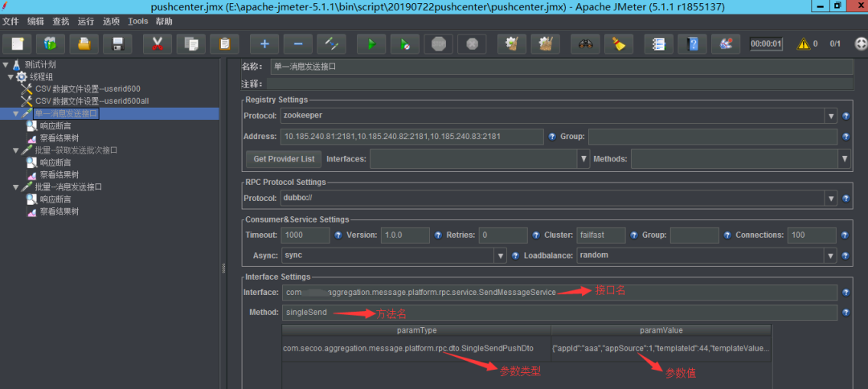Click the Clear single-broom icon
Screen dimensions: 868x389
[512, 43]
